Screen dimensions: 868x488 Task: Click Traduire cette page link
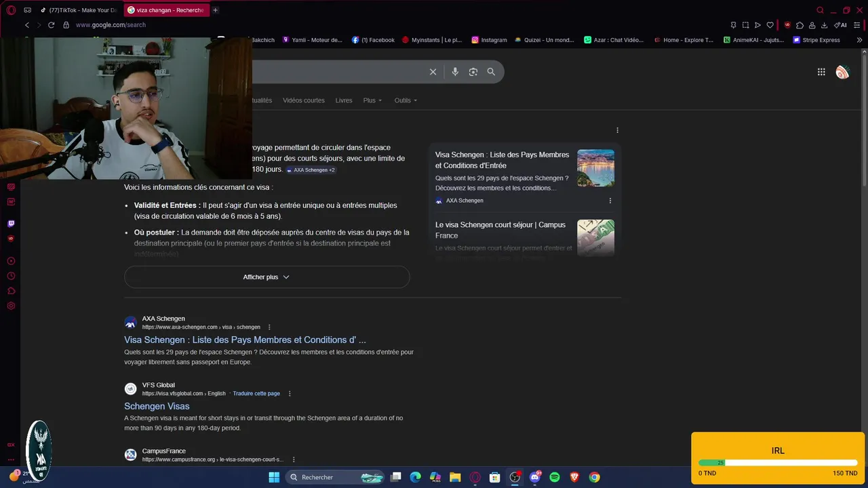coord(256,394)
